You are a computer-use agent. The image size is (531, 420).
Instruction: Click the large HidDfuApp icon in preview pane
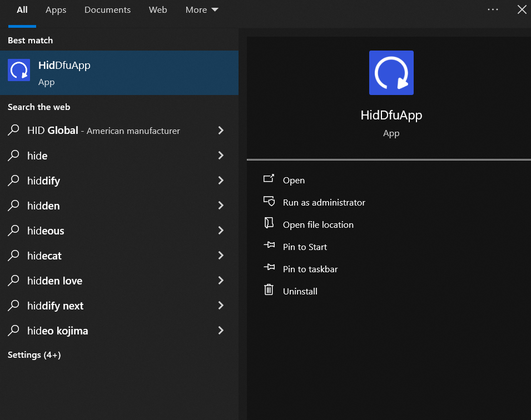391,73
